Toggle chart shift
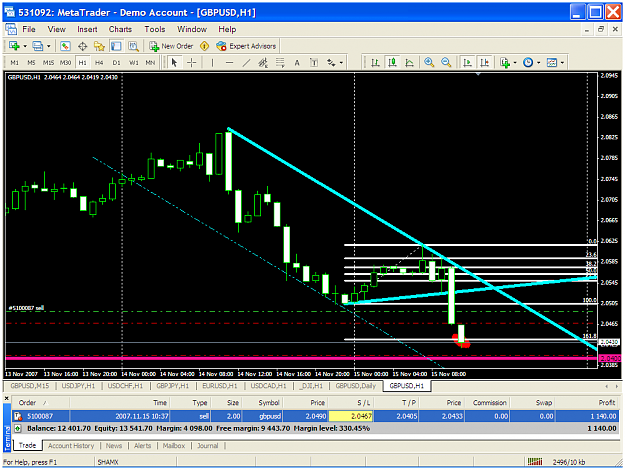 pos(484,63)
